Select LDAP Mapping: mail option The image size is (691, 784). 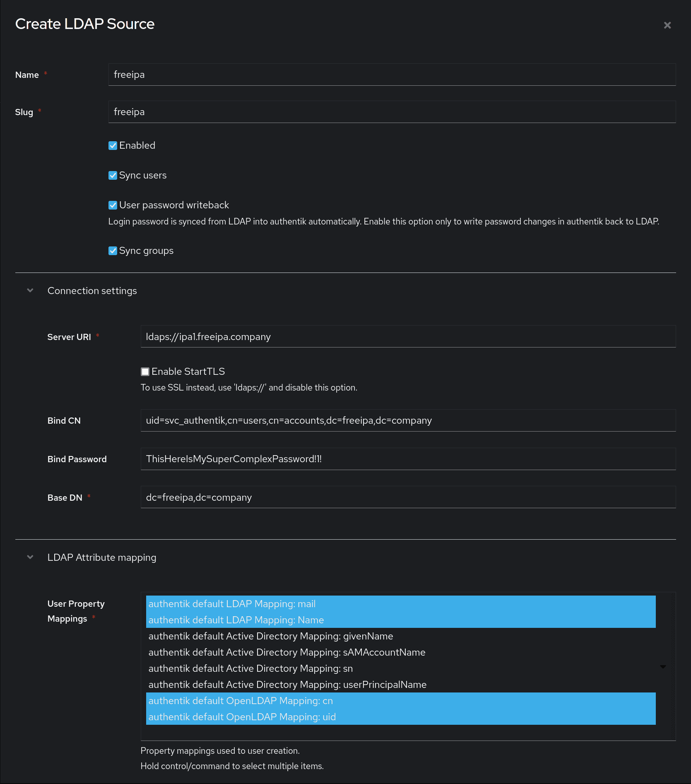(x=232, y=604)
